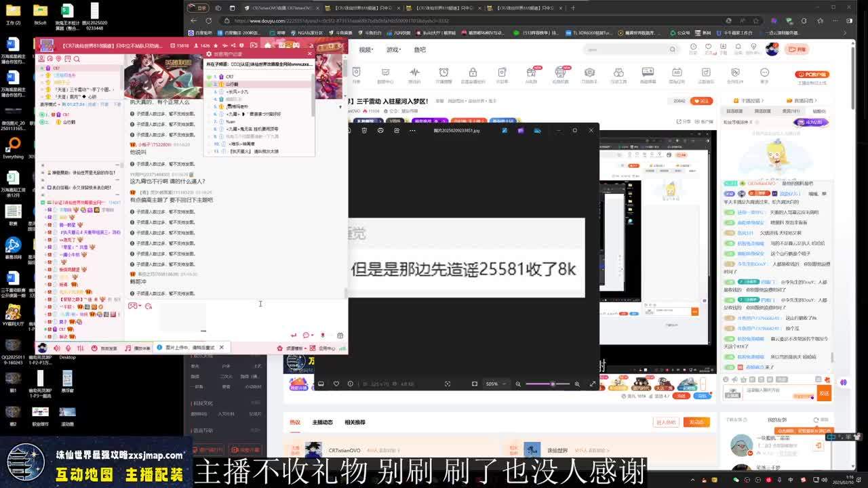The image size is (868, 488).
Task: Open the 视频 dropdown in Douyu navigation
Action: pos(366,49)
